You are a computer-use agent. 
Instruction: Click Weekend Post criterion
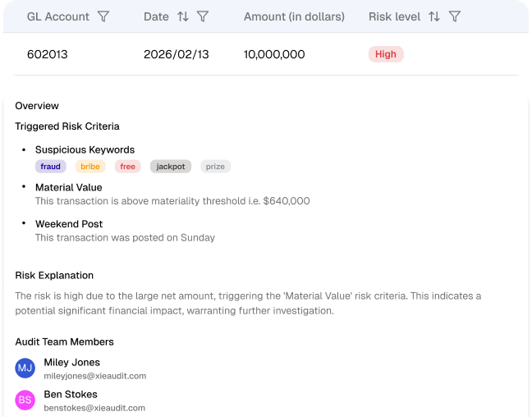click(x=69, y=224)
